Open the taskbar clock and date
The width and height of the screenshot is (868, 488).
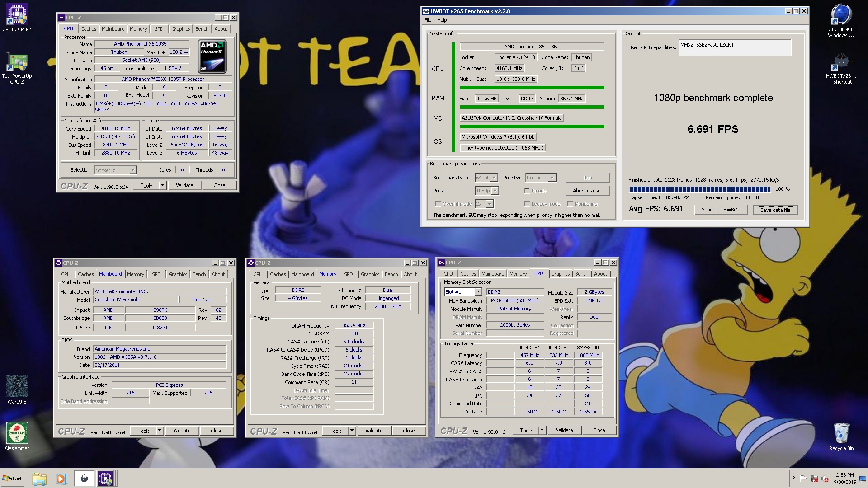(844, 479)
